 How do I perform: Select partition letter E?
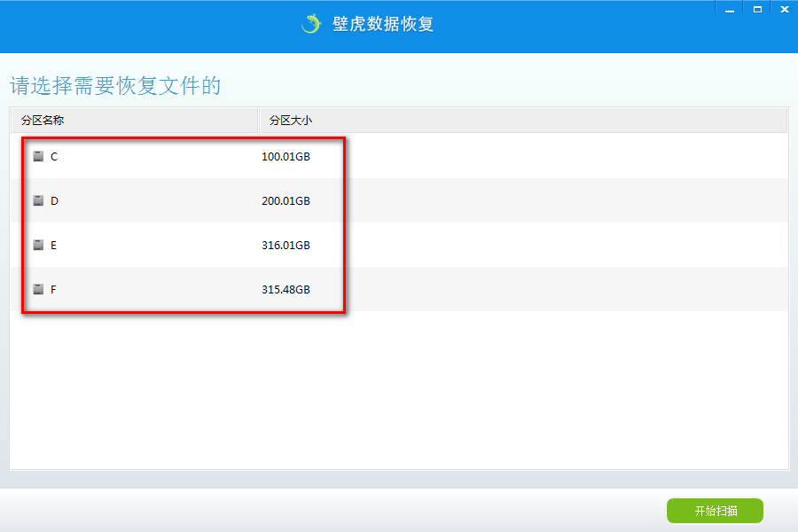pyautogui.click(x=53, y=246)
